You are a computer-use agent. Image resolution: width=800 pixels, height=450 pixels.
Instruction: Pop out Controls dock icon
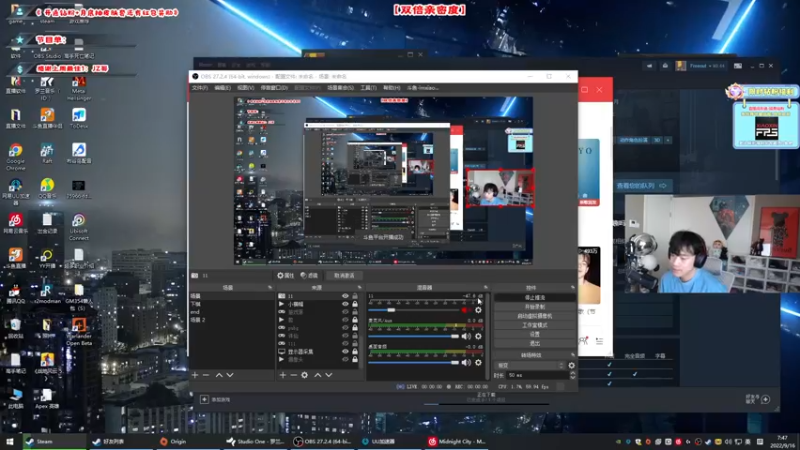coord(572,288)
